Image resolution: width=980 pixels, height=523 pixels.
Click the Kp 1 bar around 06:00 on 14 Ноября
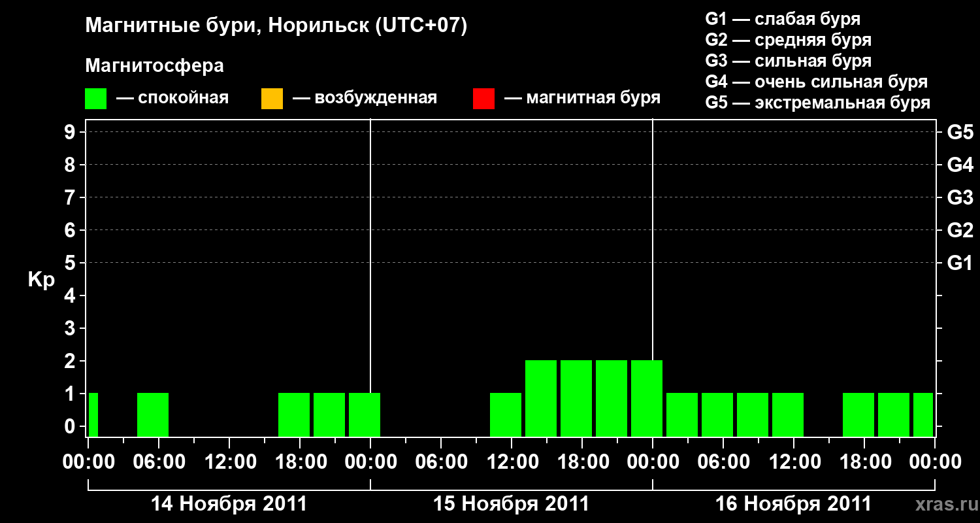153,414
